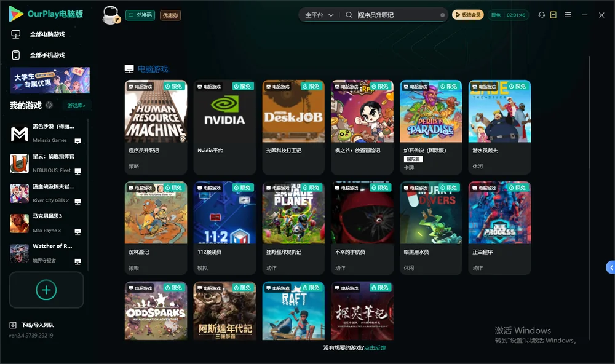Open the Nvidia平台 card
Viewport: 615px width, 364px height.
224,127
